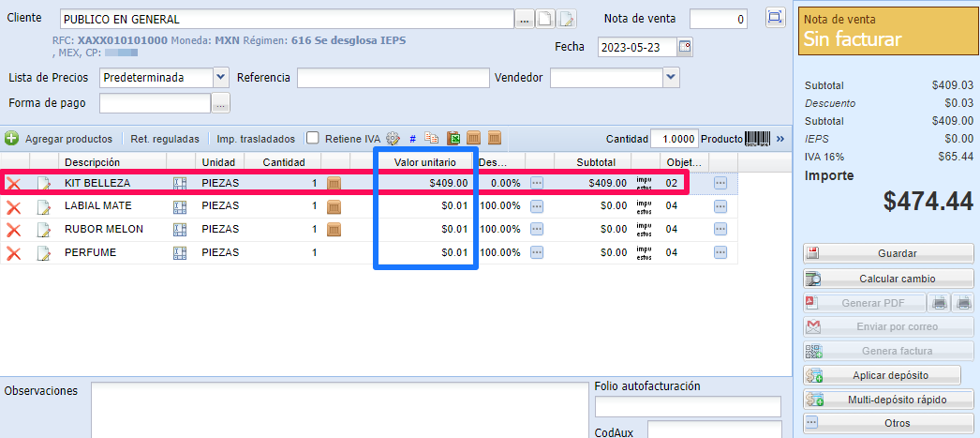The image size is (980, 438).
Task: Open Imp. trasladados toolbar option
Action: (256, 139)
